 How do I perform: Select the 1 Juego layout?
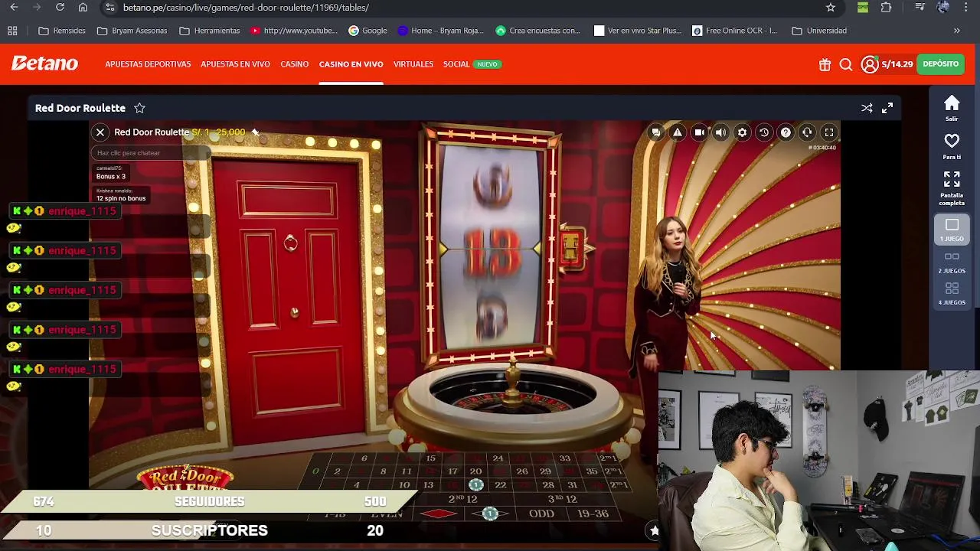tap(952, 230)
